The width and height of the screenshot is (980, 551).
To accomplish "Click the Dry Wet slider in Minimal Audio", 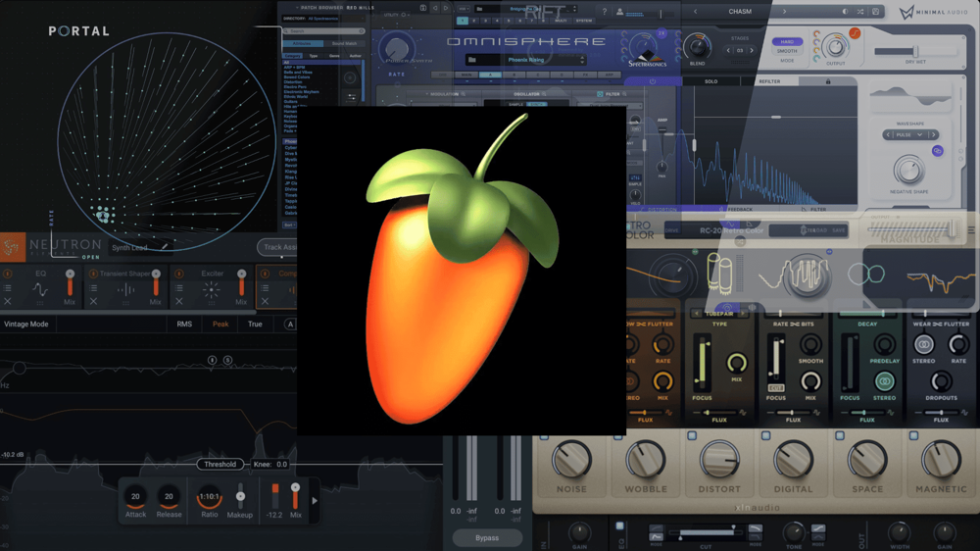I will pyautogui.click(x=915, y=51).
